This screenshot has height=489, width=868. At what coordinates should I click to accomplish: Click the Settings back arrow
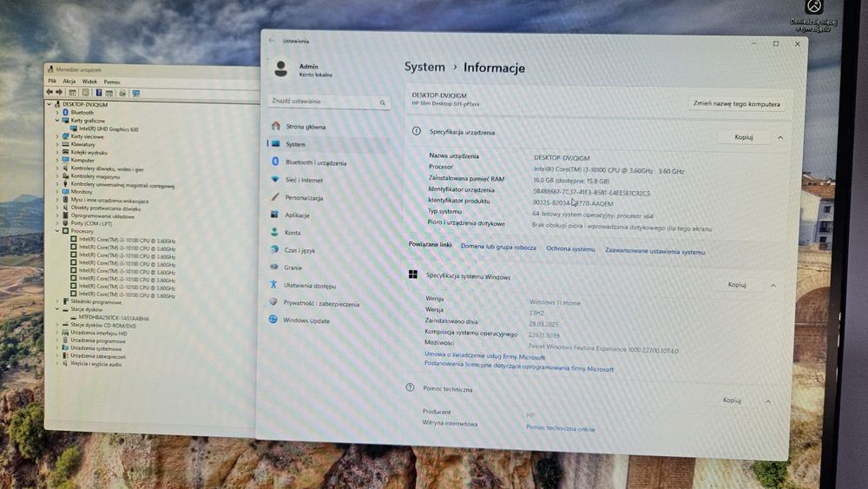(x=271, y=41)
